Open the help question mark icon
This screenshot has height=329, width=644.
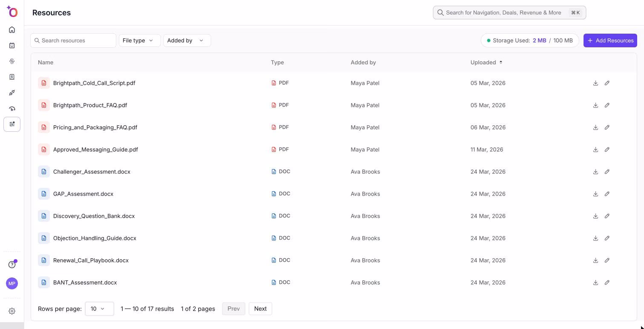pyautogui.click(x=12, y=265)
